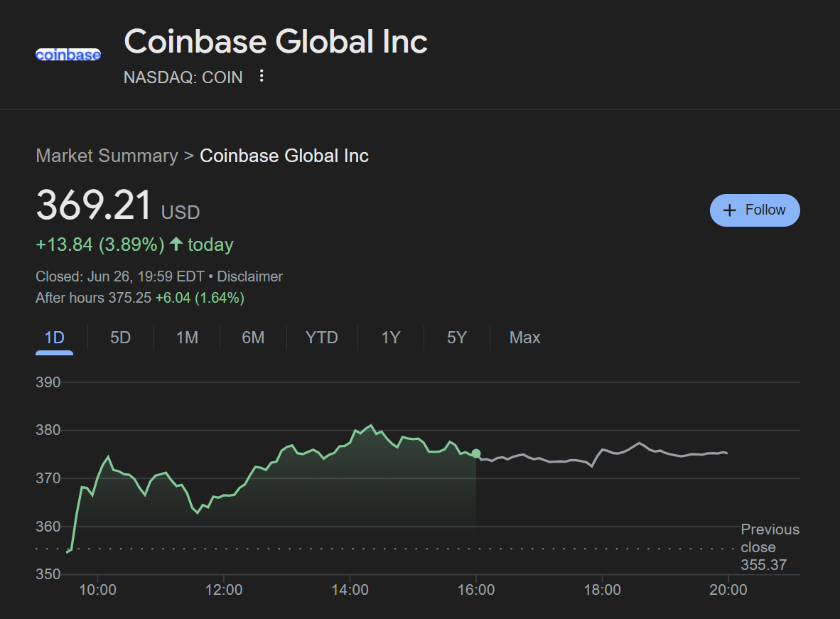Switch to the 5D chart tab
The height and width of the screenshot is (619, 840).
[120, 338]
